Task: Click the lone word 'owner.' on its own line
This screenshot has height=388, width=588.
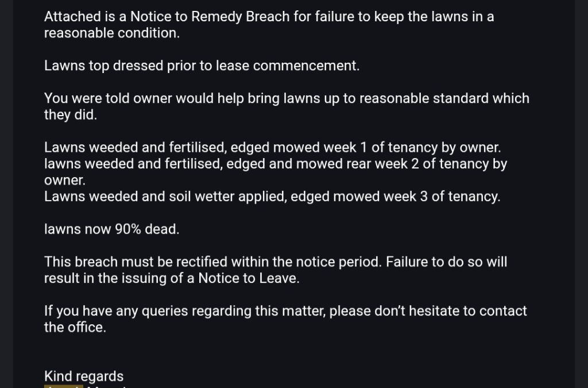Action: tap(65, 180)
